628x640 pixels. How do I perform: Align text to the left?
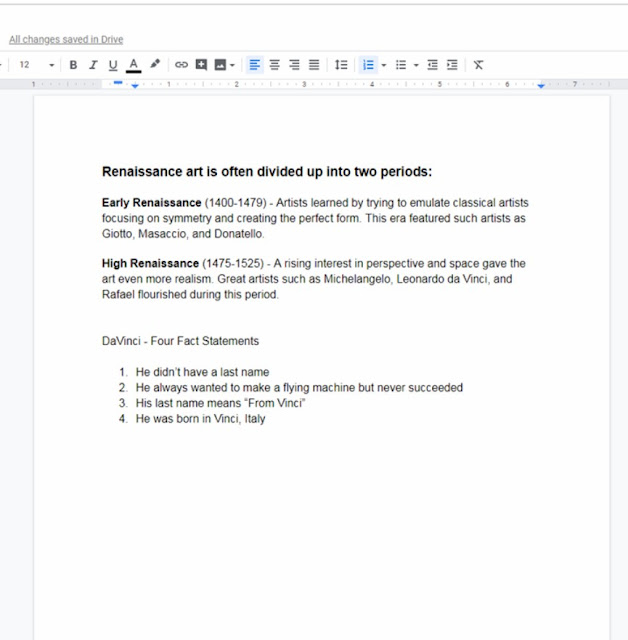point(255,65)
